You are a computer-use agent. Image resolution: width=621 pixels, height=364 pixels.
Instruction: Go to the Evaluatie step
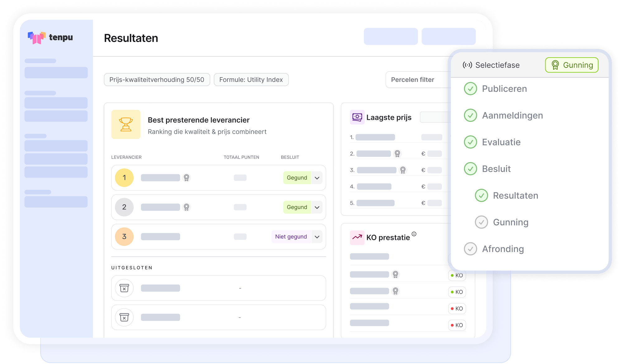(501, 142)
